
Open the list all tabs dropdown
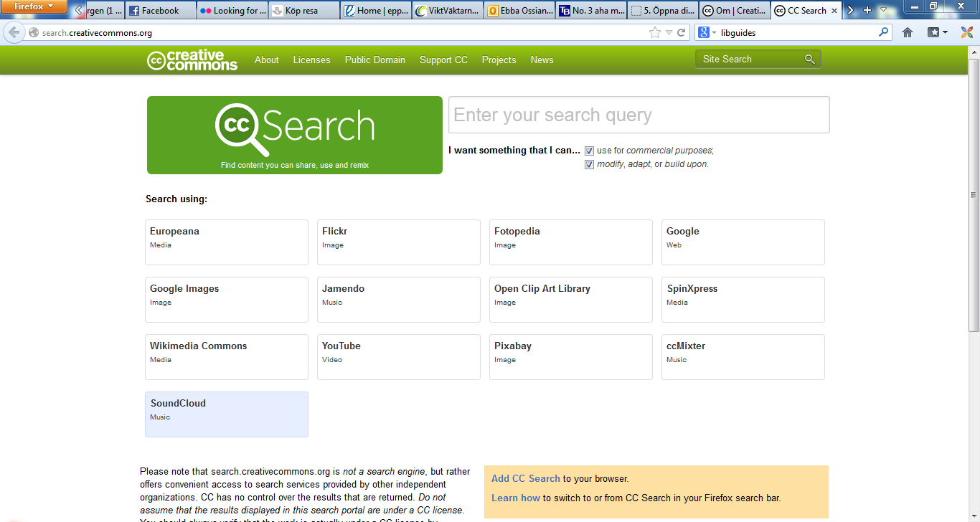[883, 11]
